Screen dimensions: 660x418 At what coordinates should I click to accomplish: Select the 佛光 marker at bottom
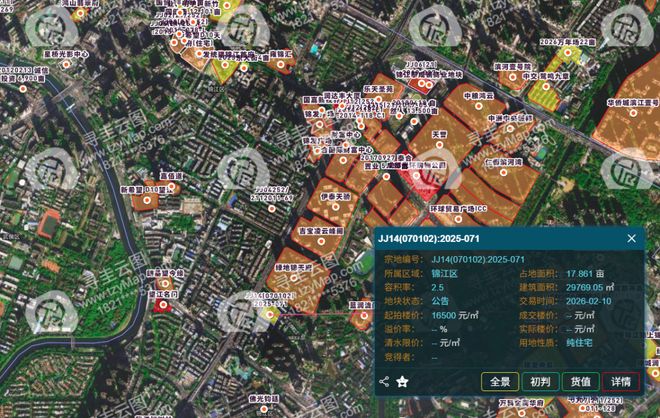coord(263,408)
